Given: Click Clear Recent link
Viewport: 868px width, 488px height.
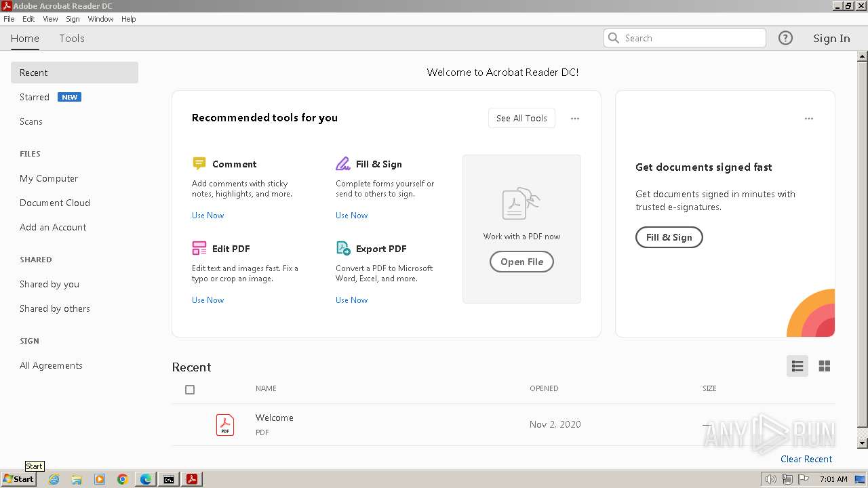Looking at the screenshot, I should tap(806, 459).
